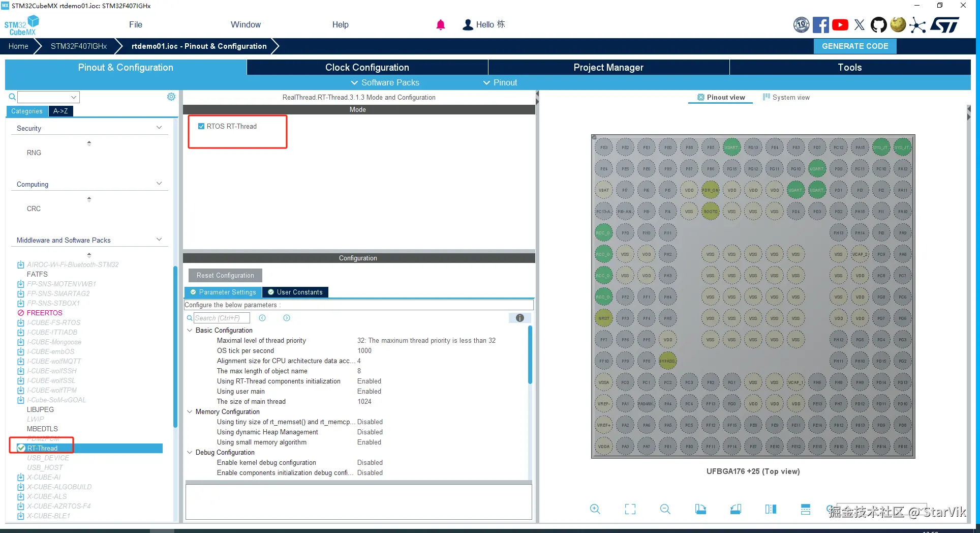This screenshot has width=980, height=533.
Task: Collapse the Basic Configuration group
Action: point(190,330)
